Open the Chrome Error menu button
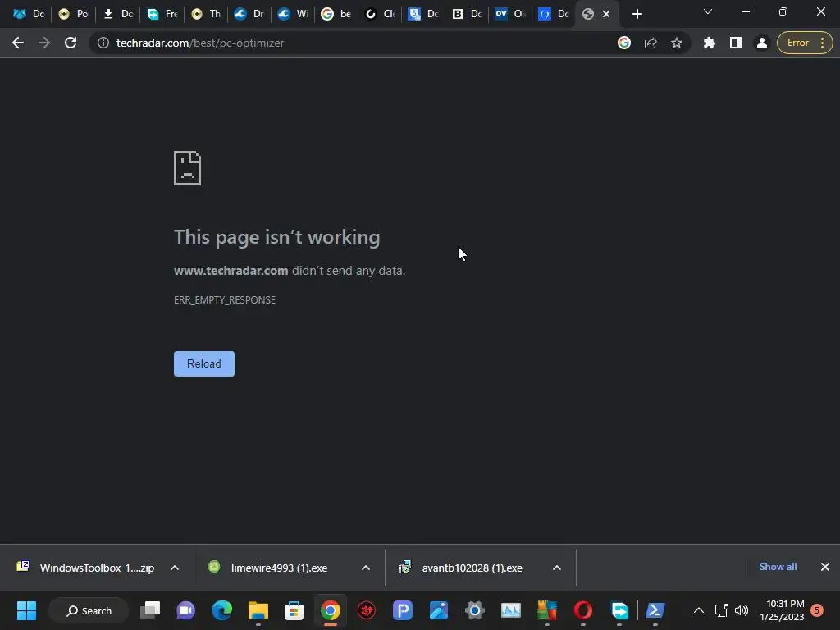 [805, 43]
